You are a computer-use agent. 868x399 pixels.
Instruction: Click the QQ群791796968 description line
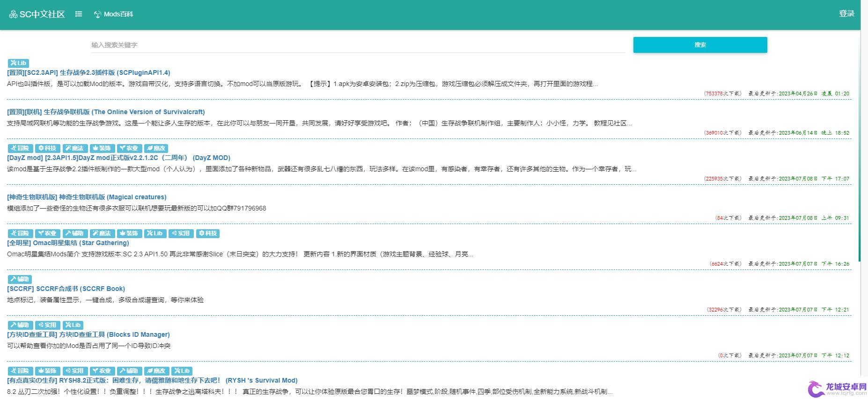[136, 208]
